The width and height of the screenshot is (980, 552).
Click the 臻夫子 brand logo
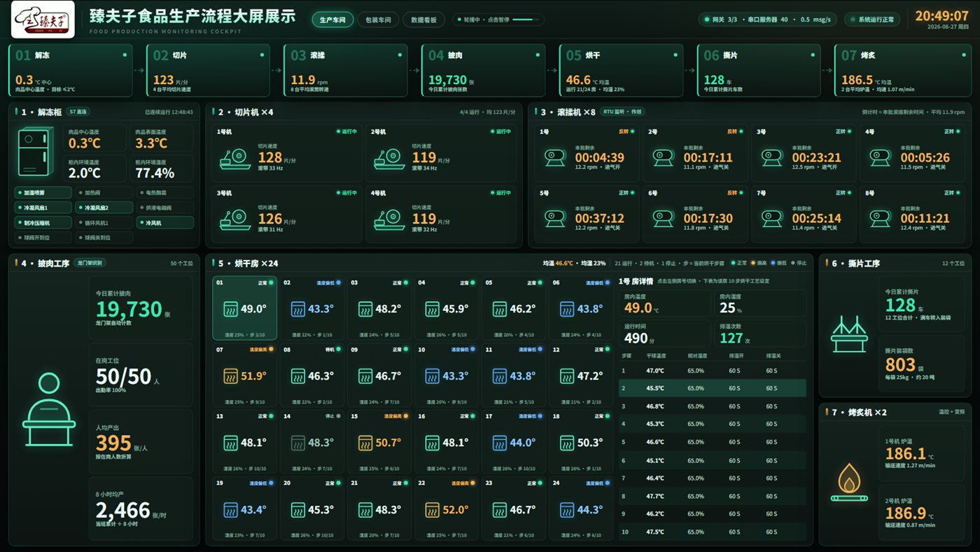tap(43, 20)
